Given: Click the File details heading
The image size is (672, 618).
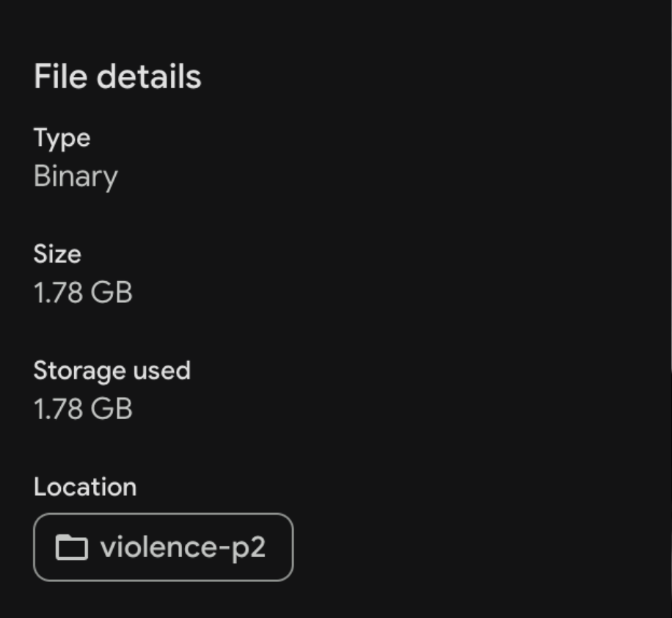Looking at the screenshot, I should (118, 76).
